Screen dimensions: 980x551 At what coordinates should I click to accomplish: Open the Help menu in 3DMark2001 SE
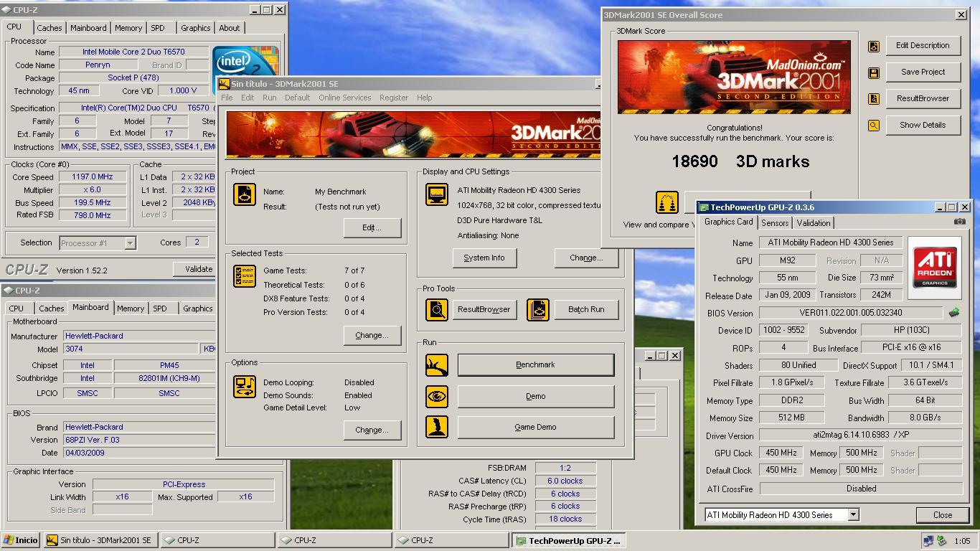tap(425, 98)
